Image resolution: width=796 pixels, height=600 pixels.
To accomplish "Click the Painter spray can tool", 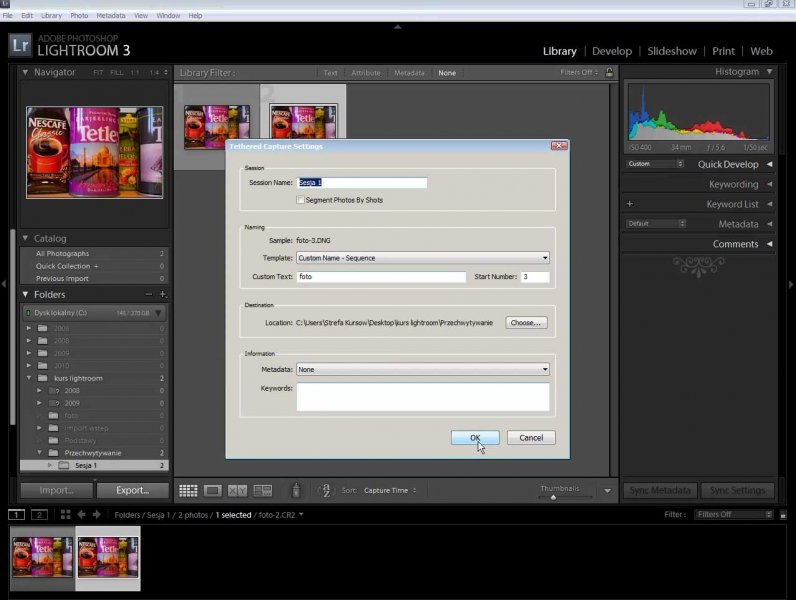I will coord(295,490).
